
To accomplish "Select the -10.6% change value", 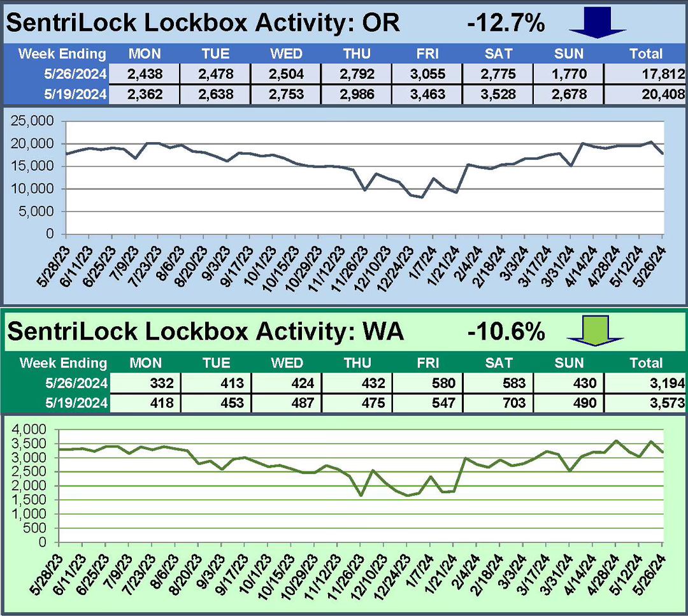I will [x=506, y=331].
